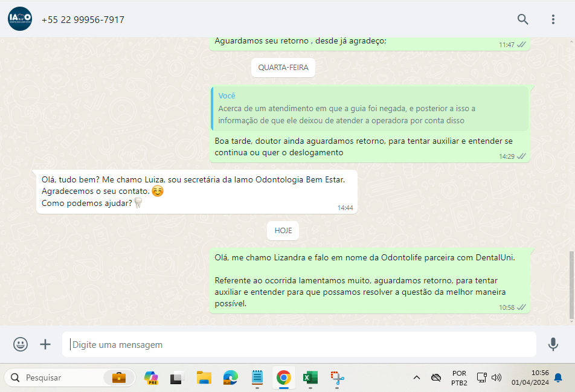Open the clock and calendar 10:56
Image resolution: width=575 pixels, height=392 pixels.
point(530,378)
